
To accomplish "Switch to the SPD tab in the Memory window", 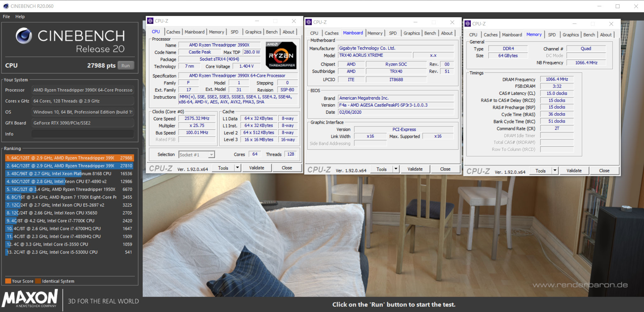I will [553, 35].
